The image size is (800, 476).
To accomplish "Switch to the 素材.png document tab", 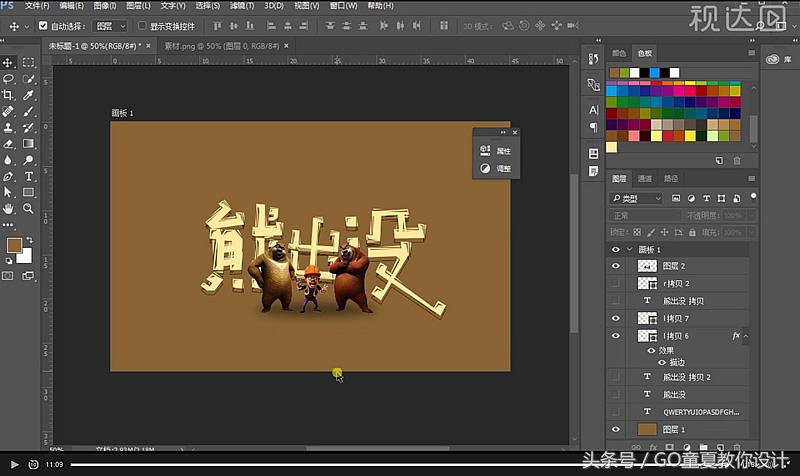I will tap(221, 46).
